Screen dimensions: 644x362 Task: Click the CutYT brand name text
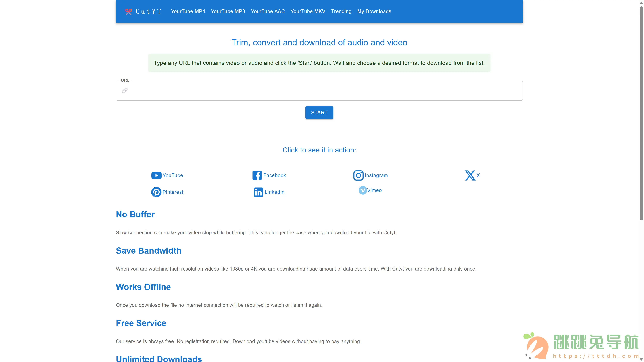(x=148, y=11)
